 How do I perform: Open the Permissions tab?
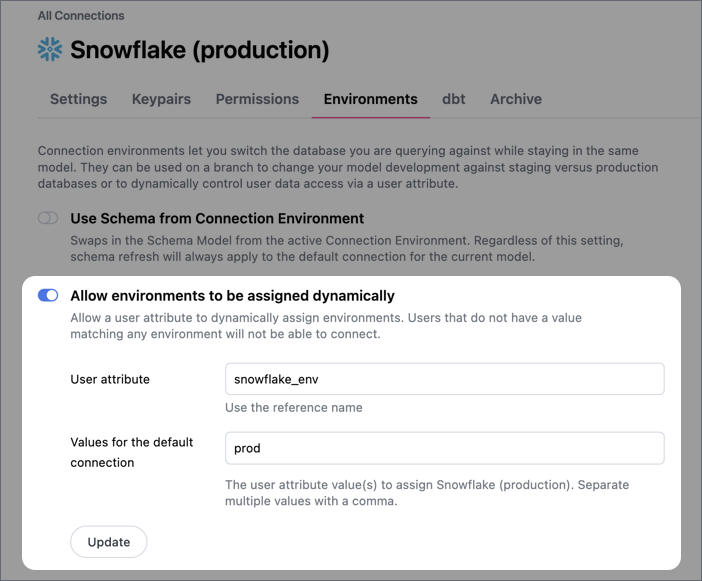point(257,99)
